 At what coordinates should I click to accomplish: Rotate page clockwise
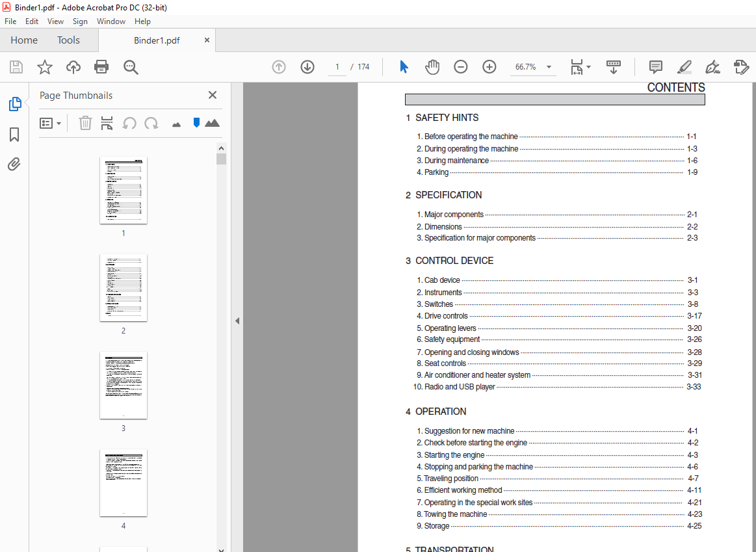(151, 124)
